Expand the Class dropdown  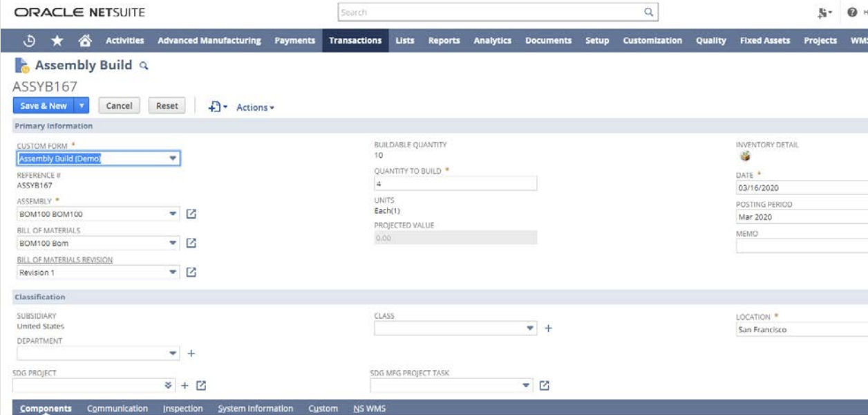pyautogui.click(x=529, y=329)
